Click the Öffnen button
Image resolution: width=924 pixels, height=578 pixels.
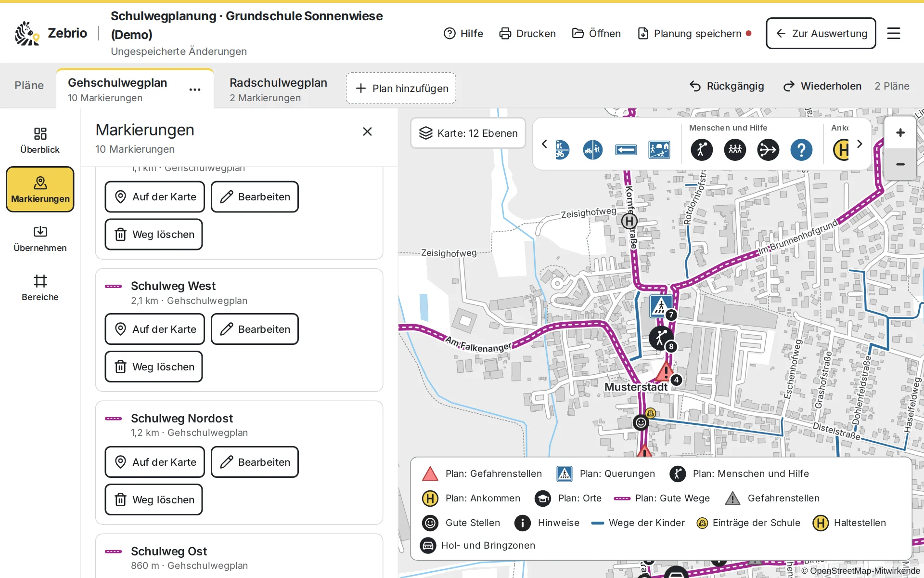click(596, 33)
